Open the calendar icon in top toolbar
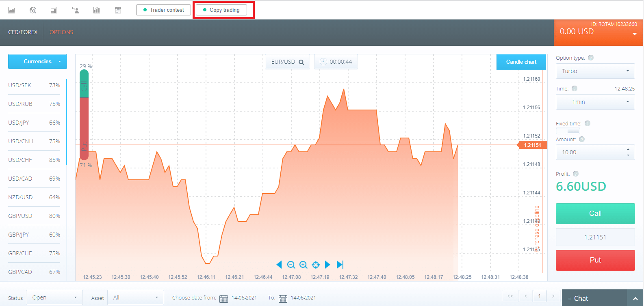Viewport: 644px width, 306px height. [x=118, y=10]
